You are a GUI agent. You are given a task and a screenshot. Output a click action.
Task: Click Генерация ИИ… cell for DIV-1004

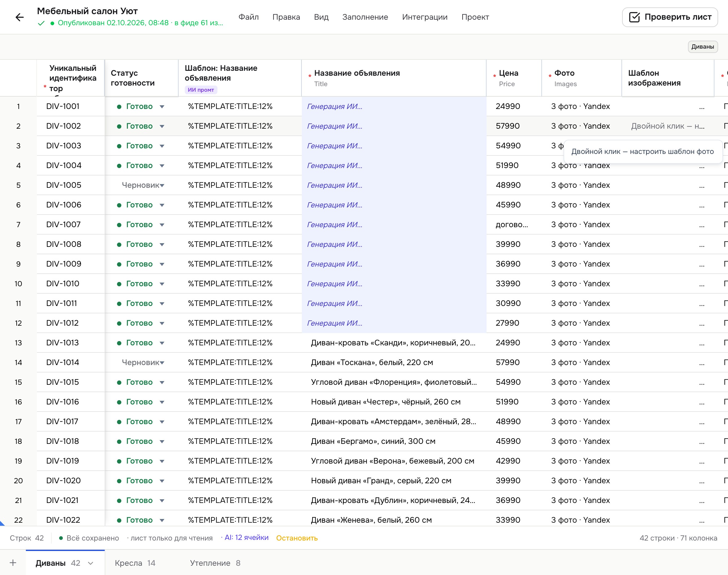[394, 166]
